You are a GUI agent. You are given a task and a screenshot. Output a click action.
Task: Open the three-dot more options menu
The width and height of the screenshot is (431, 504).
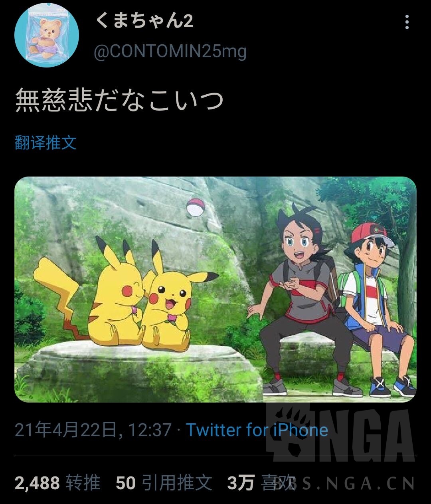(407, 22)
